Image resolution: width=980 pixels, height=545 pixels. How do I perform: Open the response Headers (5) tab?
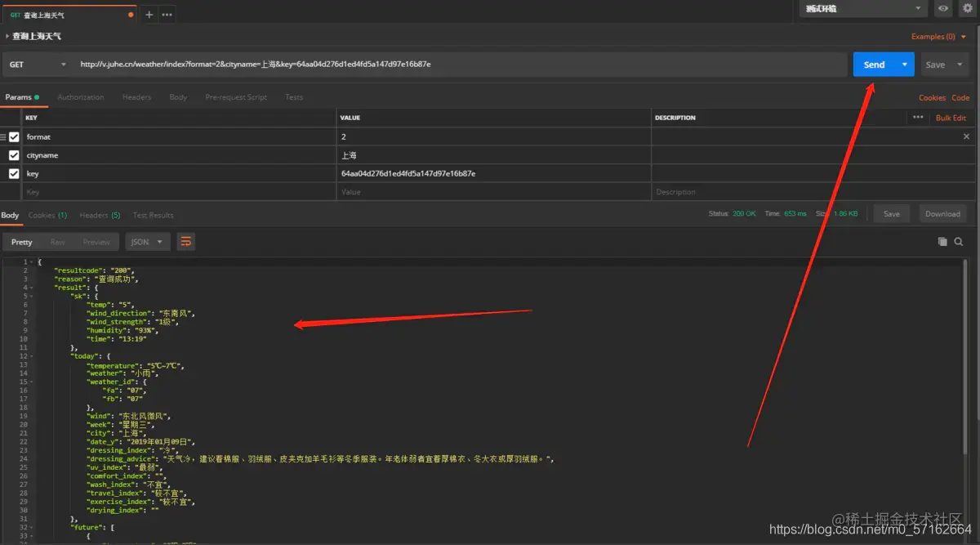[x=100, y=215]
